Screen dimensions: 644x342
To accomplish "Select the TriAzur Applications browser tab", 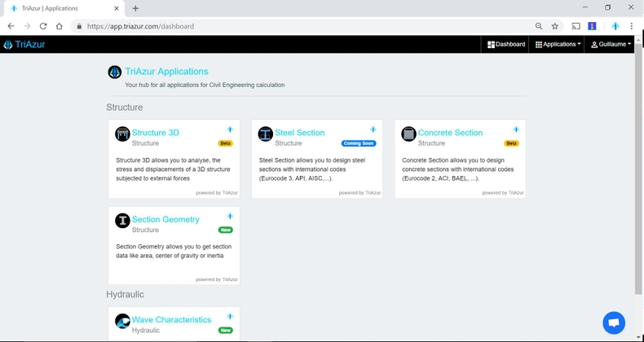I will click(64, 9).
